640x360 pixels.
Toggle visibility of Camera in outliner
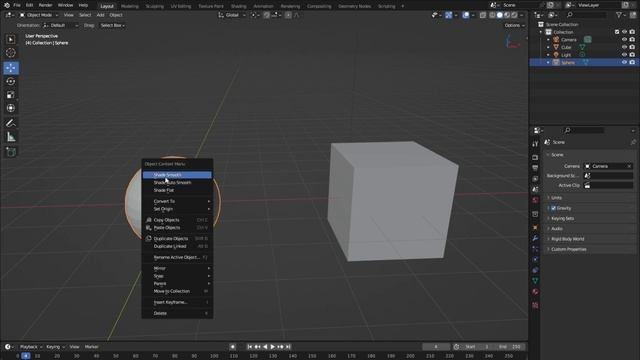point(624,40)
